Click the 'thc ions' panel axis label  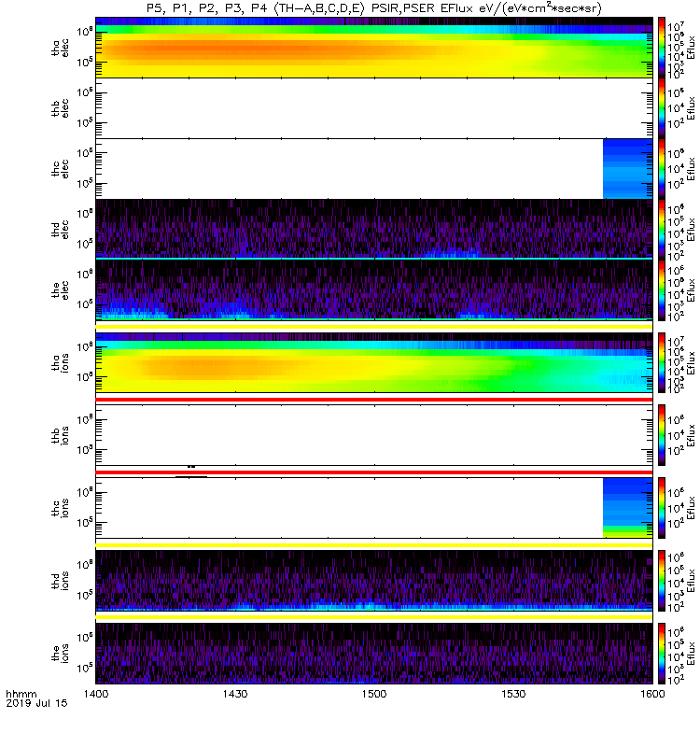pos(60,508)
